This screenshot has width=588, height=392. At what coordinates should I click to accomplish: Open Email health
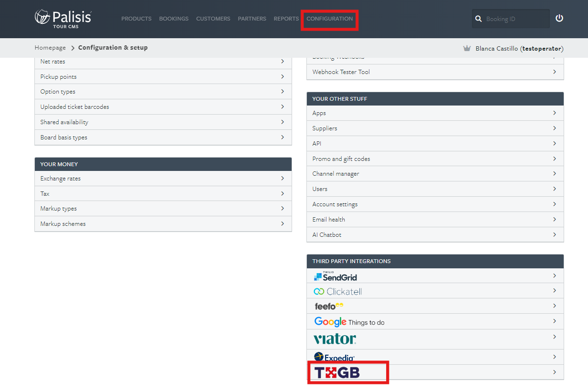coord(435,220)
